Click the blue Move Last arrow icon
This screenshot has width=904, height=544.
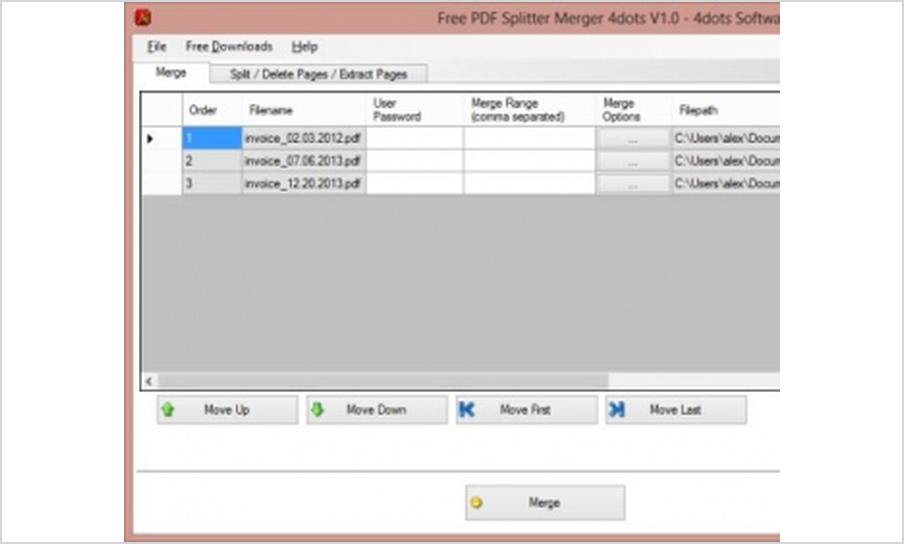[617, 410]
